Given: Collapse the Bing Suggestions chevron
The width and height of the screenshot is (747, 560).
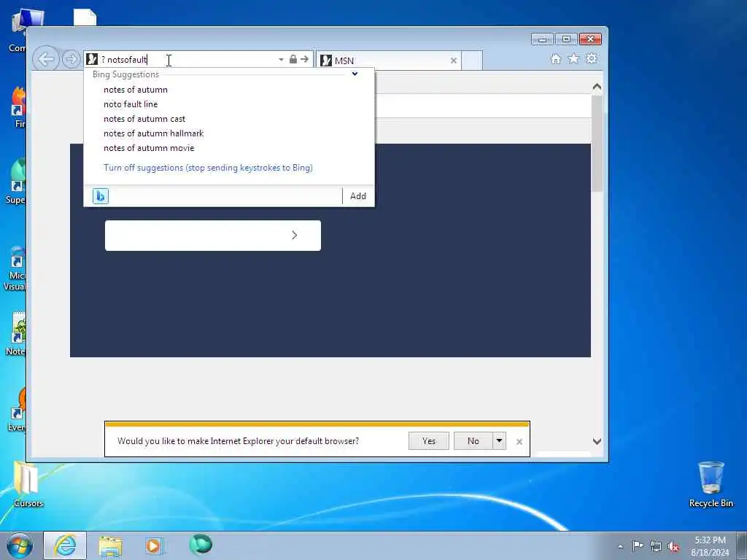Looking at the screenshot, I should click(x=355, y=74).
